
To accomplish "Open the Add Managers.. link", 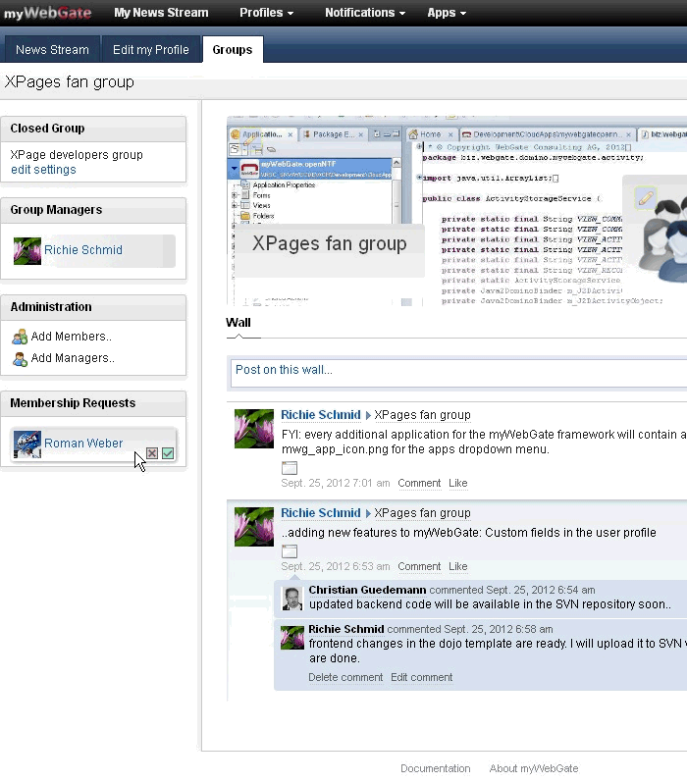I will pyautogui.click(x=73, y=358).
